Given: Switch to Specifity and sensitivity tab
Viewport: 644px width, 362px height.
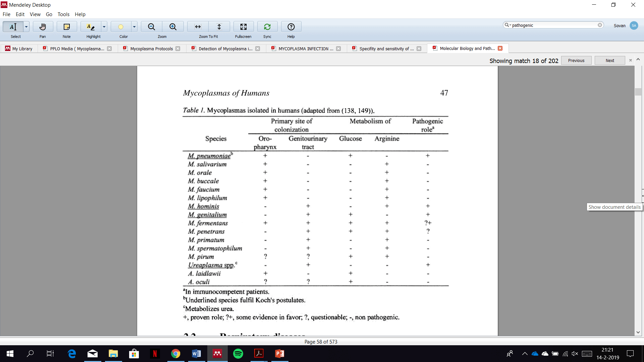Looking at the screenshot, I should coord(386,49).
